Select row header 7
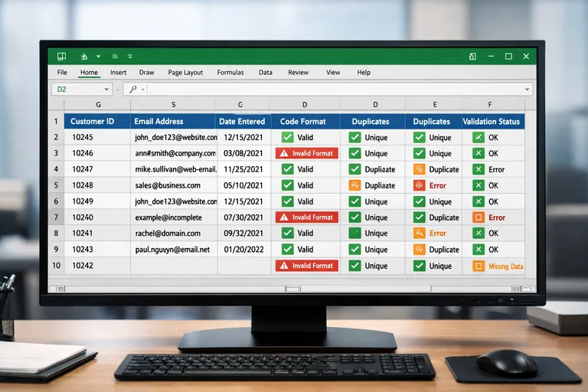This screenshot has width=588, height=392. tap(56, 217)
